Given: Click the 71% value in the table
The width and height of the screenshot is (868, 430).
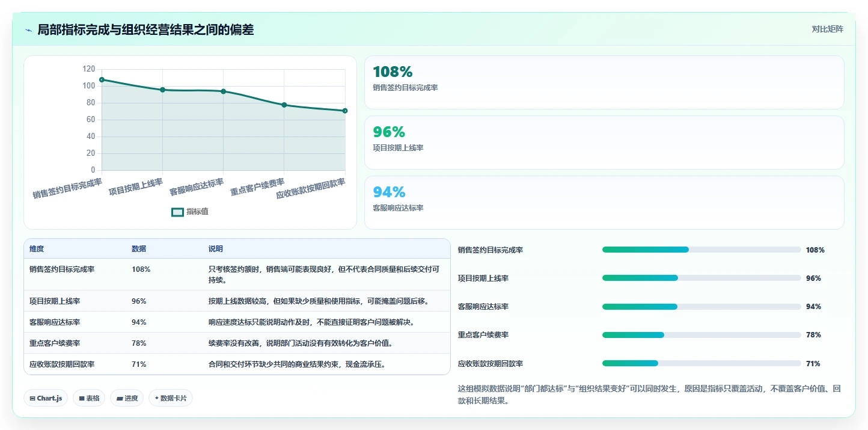Looking at the screenshot, I should (139, 364).
